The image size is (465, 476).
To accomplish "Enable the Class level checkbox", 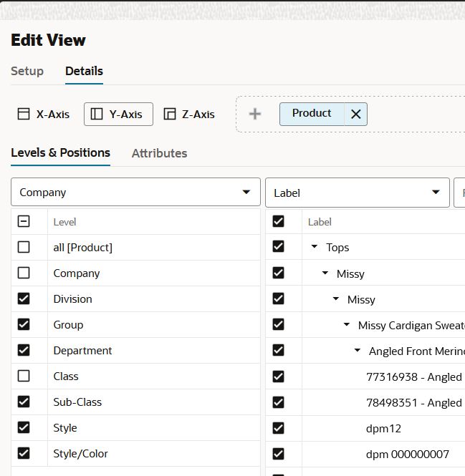I will 24,376.
